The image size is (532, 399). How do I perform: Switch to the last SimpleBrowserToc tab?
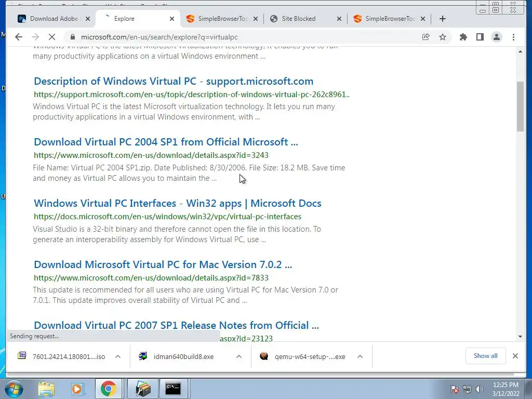click(x=389, y=19)
